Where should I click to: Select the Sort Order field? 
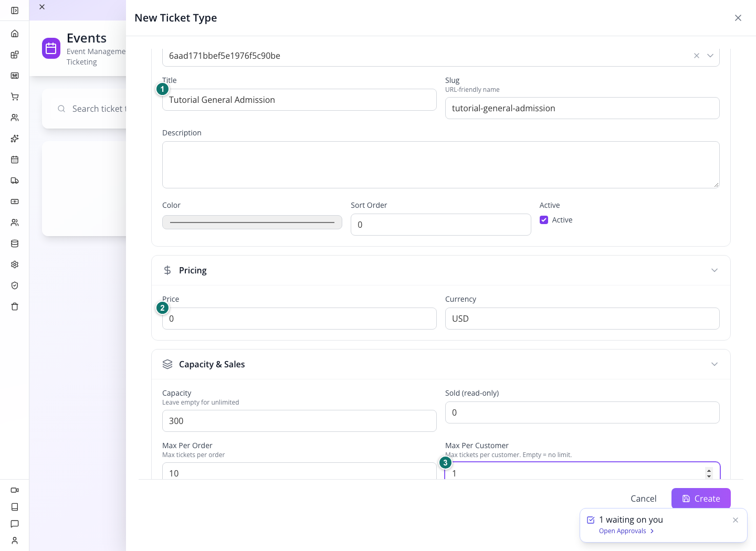(x=441, y=225)
